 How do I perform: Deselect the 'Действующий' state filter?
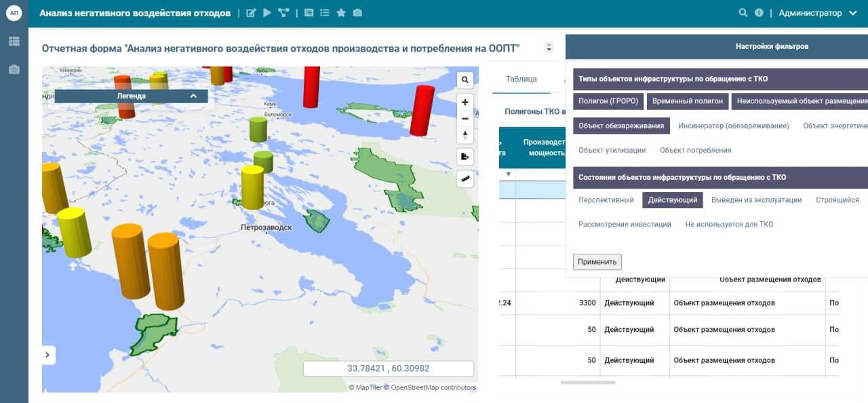point(672,200)
